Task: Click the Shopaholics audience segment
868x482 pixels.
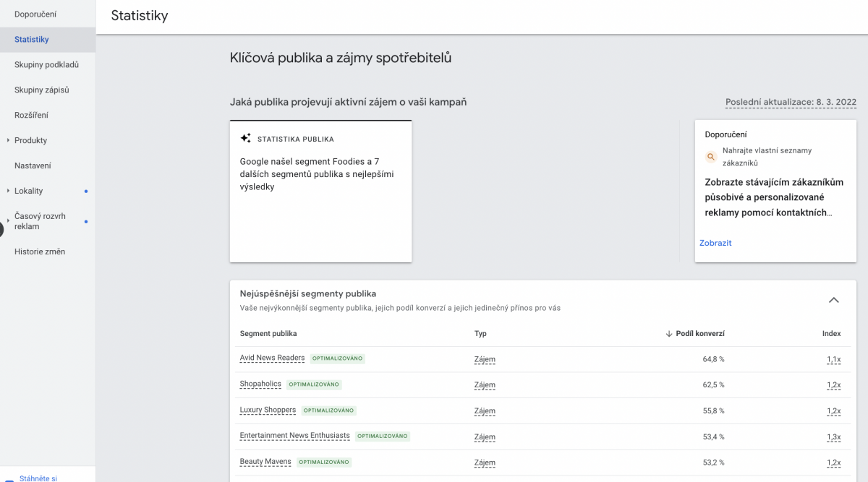Action: coord(260,384)
